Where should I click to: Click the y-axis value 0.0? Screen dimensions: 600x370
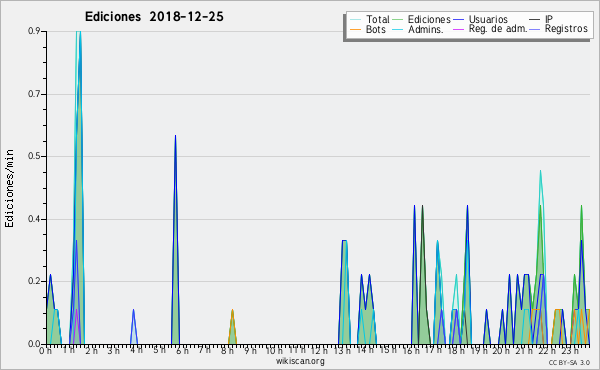34,344
